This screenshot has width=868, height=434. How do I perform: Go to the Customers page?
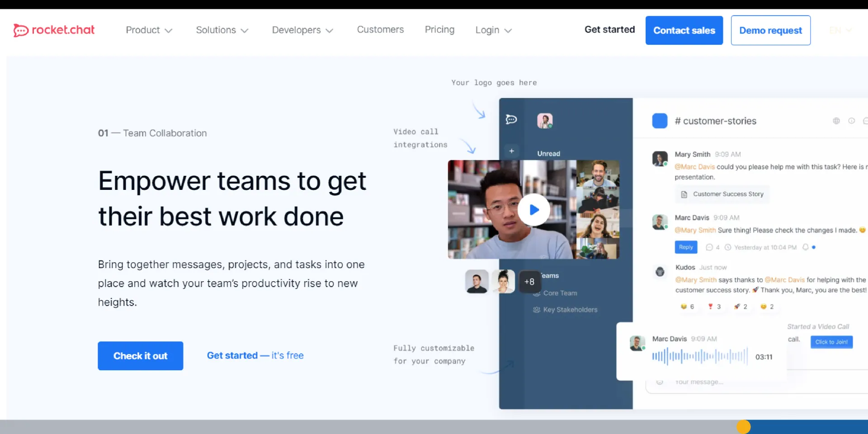click(380, 30)
